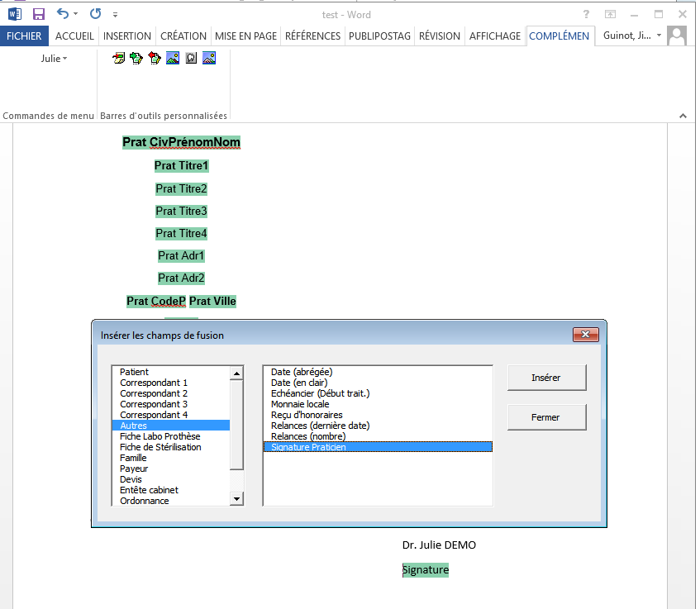Select Fiche Labo Prothèse category
The height and width of the screenshot is (609, 700).
pos(171,436)
